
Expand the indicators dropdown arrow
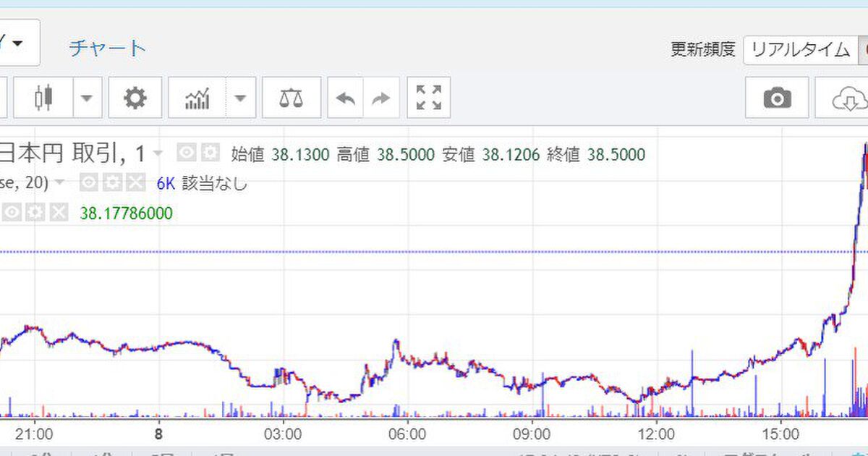(241, 98)
